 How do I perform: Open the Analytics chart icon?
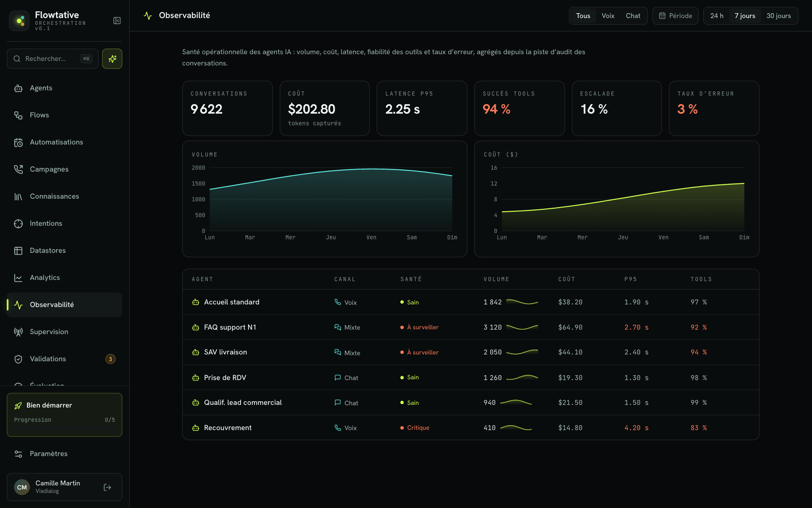point(18,278)
